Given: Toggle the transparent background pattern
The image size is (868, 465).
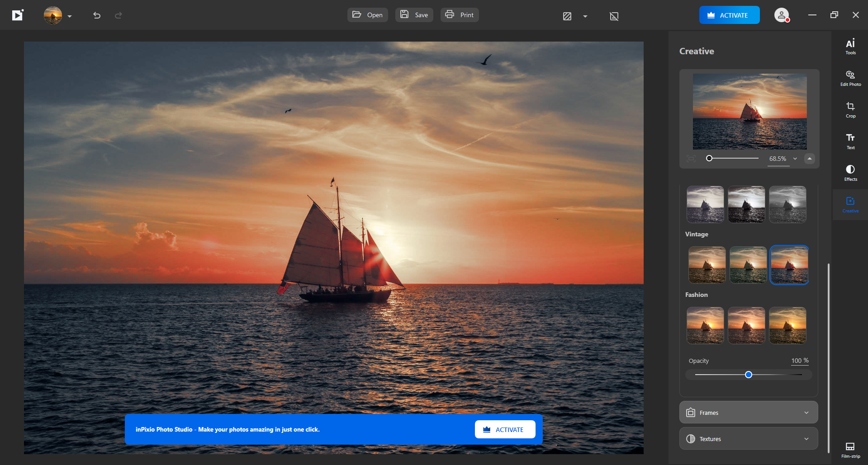Looking at the screenshot, I should [568, 16].
